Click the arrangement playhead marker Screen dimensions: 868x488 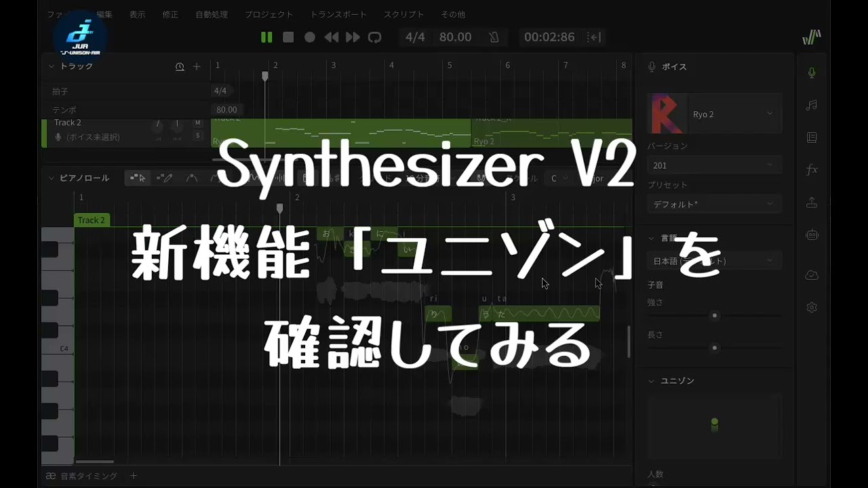pos(265,76)
